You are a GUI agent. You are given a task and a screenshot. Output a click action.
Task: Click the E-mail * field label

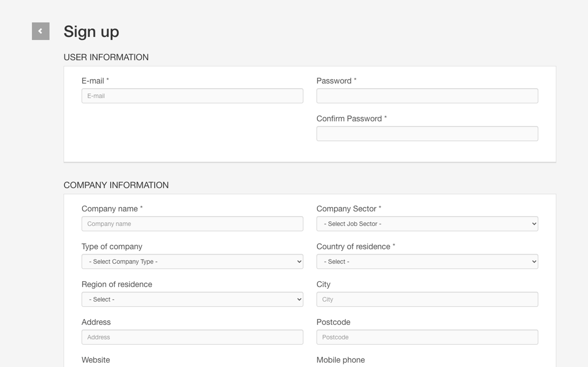click(95, 81)
